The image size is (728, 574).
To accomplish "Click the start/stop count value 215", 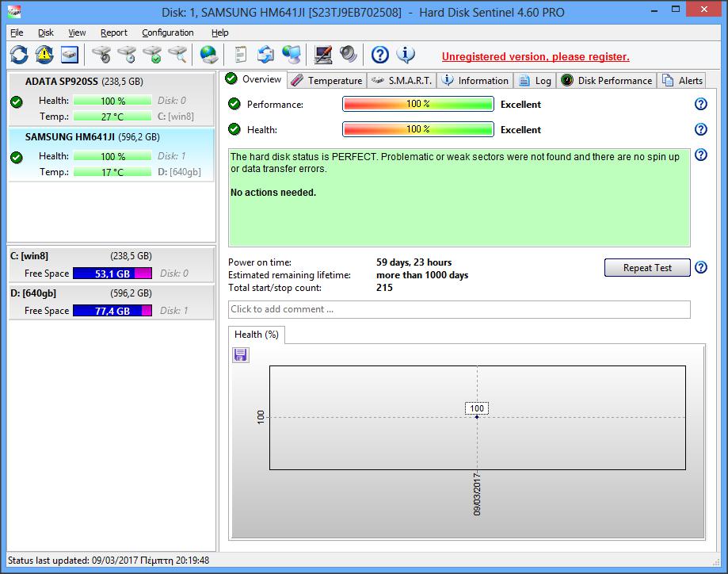I will point(384,288).
